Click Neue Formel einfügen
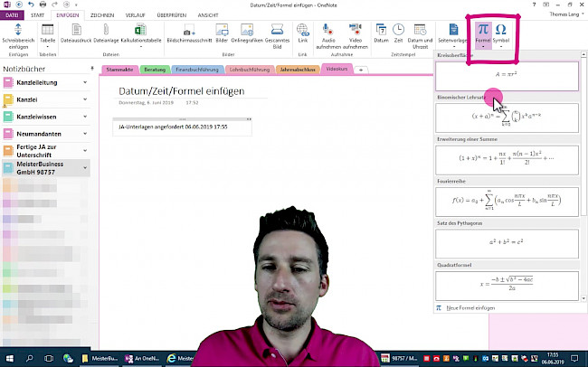The height and width of the screenshot is (367, 588). tap(470, 308)
